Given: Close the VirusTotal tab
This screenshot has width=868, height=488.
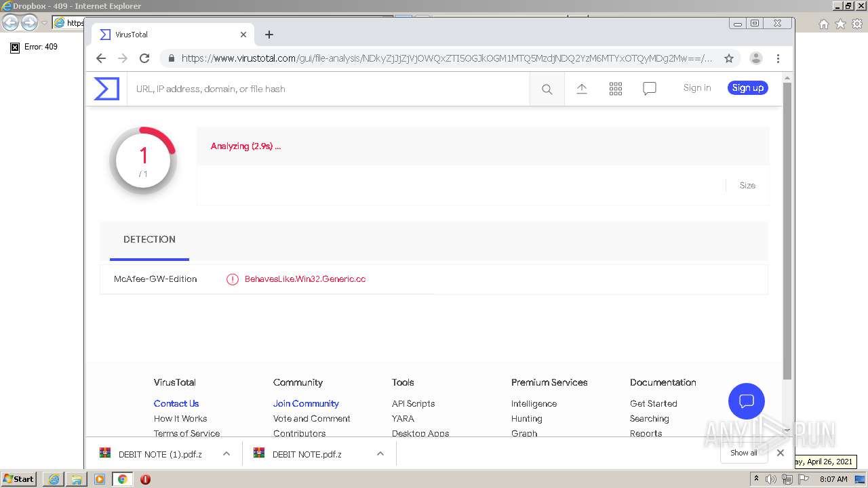Looking at the screenshot, I should click(243, 35).
